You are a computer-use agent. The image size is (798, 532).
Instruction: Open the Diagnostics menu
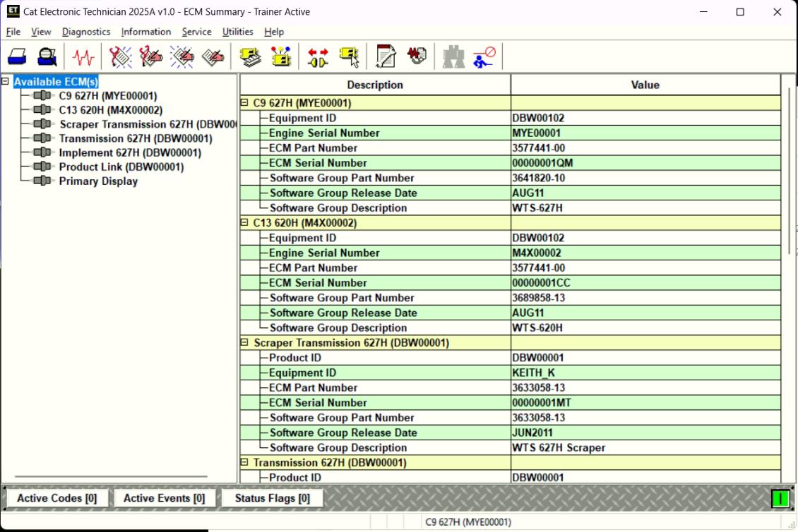(86, 32)
